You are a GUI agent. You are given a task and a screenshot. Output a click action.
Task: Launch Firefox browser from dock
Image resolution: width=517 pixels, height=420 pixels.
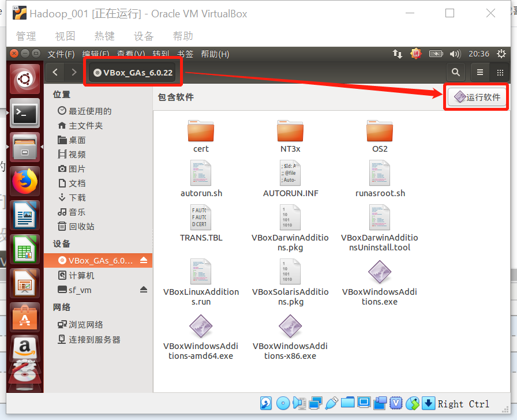point(25,181)
